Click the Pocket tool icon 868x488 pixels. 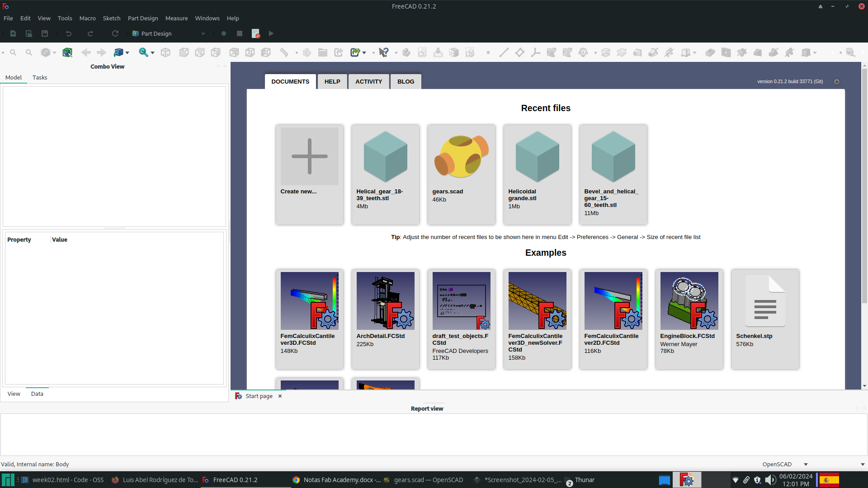710,52
